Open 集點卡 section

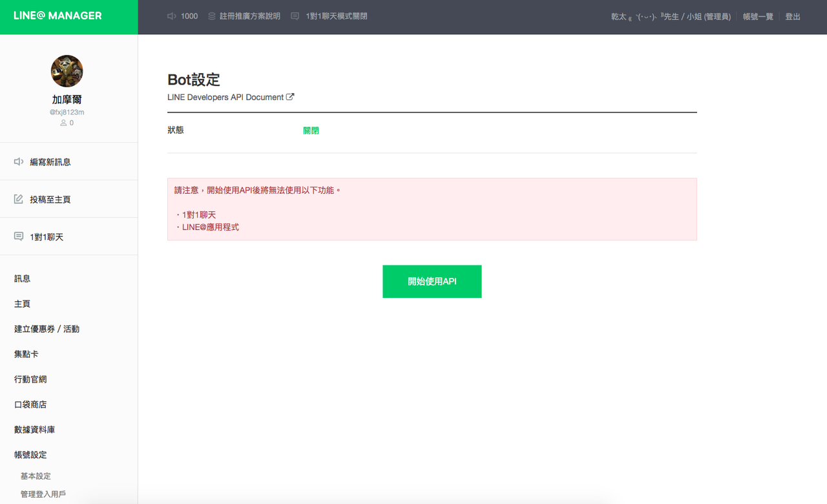click(26, 354)
